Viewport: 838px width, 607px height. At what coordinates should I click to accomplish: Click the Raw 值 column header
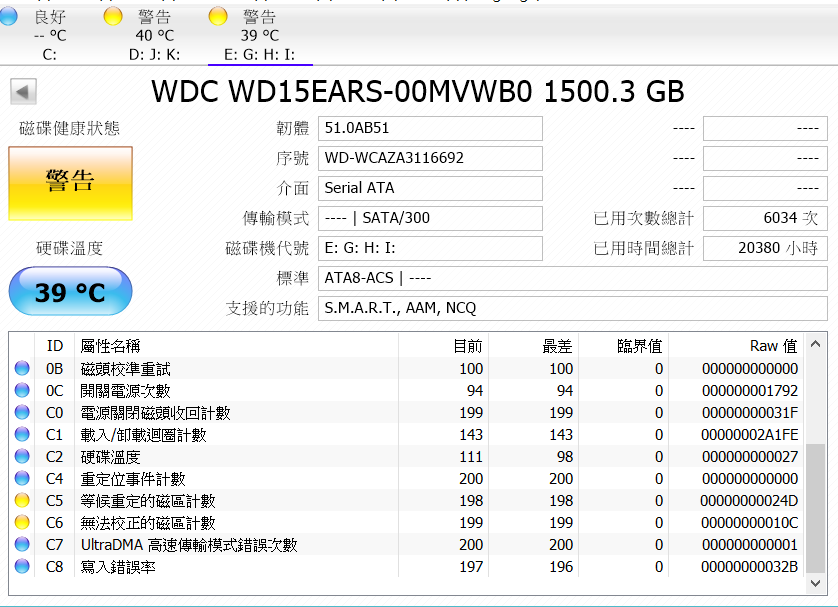point(736,346)
